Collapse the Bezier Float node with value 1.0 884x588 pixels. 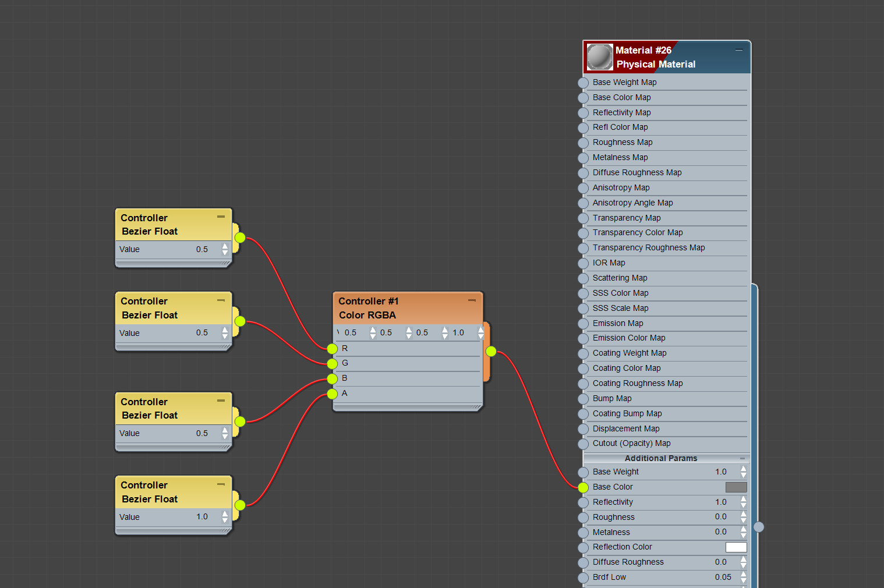(221, 484)
